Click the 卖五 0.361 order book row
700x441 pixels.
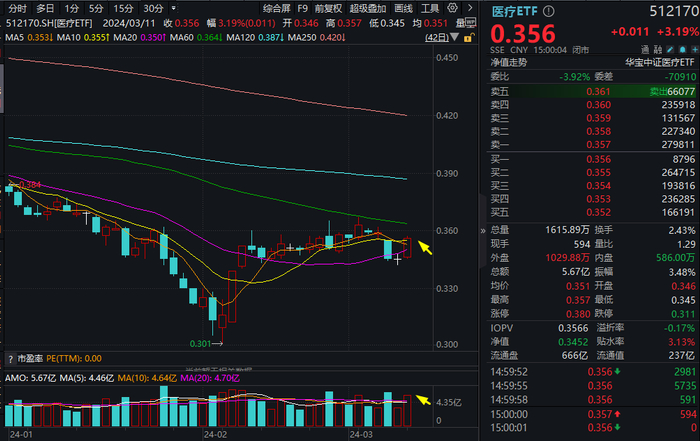coord(592,92)
